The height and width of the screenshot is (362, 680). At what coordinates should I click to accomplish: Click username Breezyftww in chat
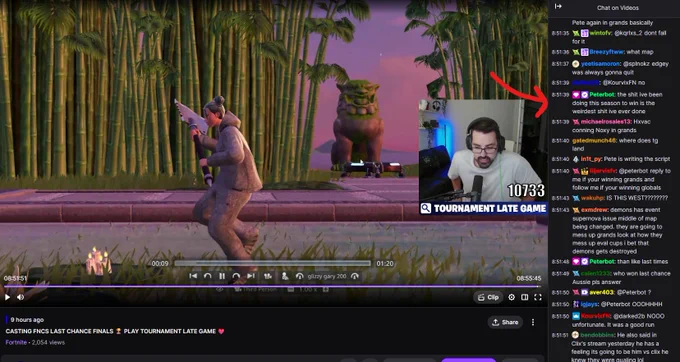tap(606, 52)
